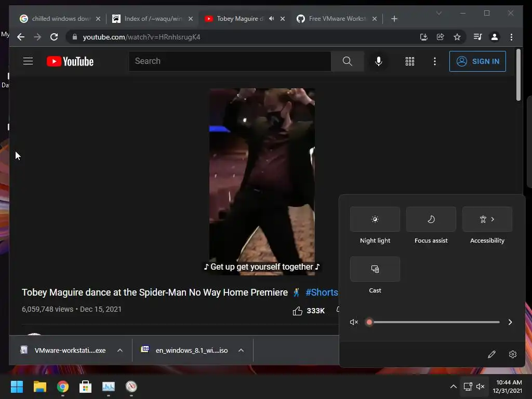Expand sound output chevron next to volume

pos(510,322)
